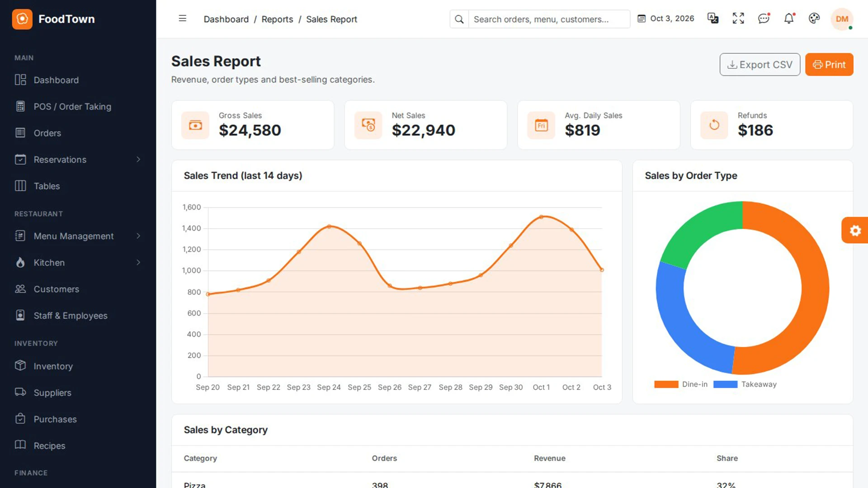The width and height of the screenshot is (868, 488).
Task: Open the chat messages icon
Action: click(x=764, y=19)
